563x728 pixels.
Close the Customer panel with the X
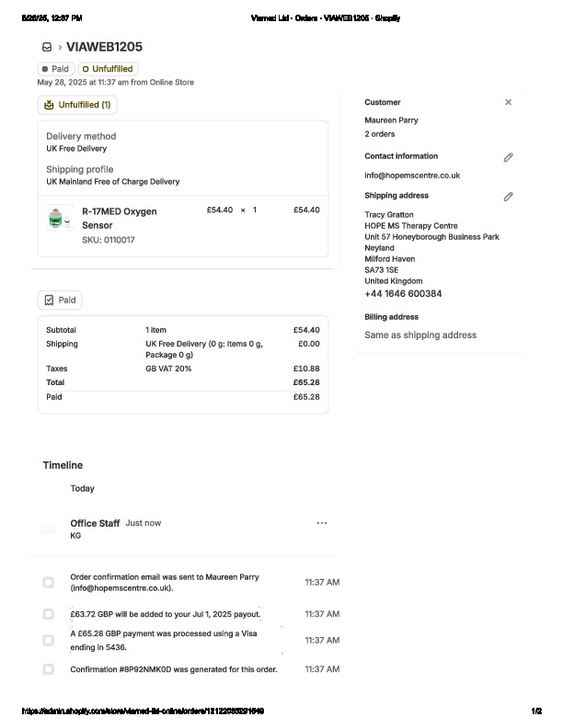coord(508,102)
